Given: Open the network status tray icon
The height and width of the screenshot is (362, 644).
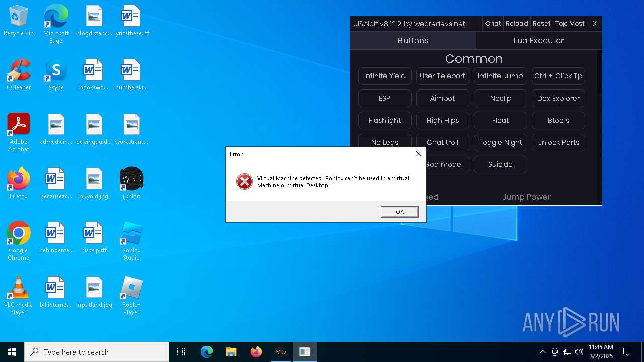Looking at the screenshot, I should pos(567,352).
